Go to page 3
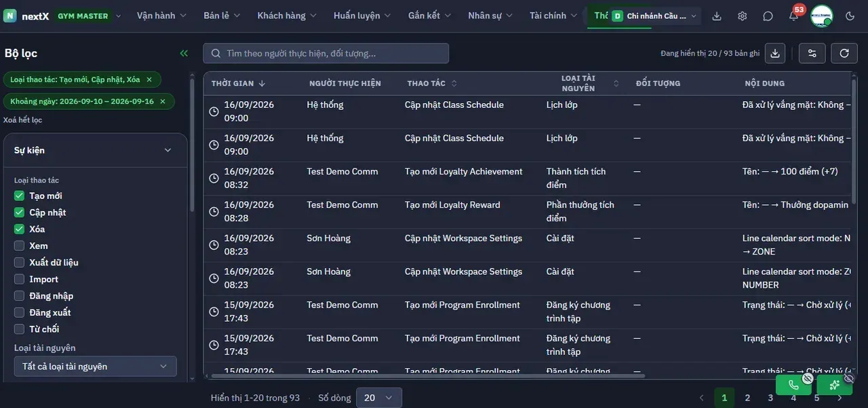 tap(770, 398)
